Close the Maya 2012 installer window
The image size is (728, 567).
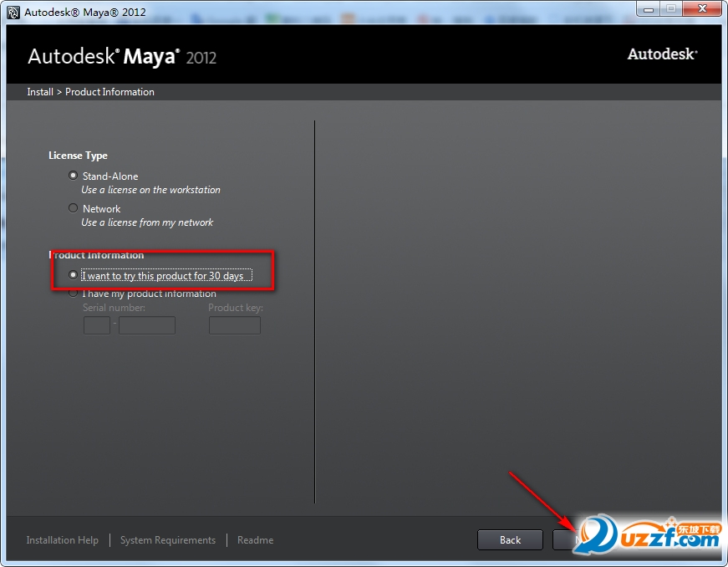pyautogui.click(x=702, y=9)
